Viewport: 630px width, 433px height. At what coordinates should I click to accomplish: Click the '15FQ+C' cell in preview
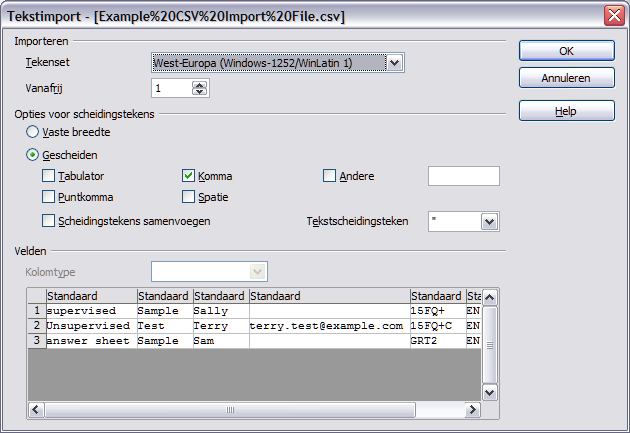point(438,326)
